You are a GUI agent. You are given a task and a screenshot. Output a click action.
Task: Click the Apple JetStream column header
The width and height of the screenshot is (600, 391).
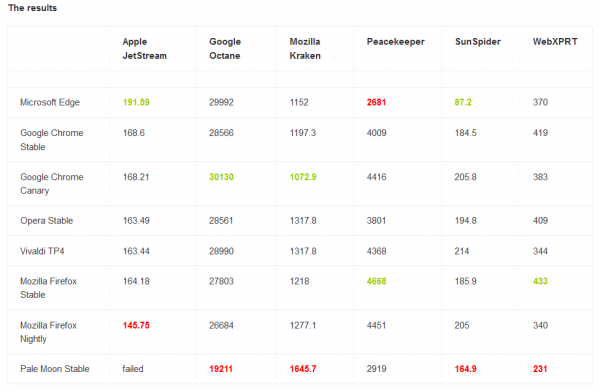[x=144, y=49]
